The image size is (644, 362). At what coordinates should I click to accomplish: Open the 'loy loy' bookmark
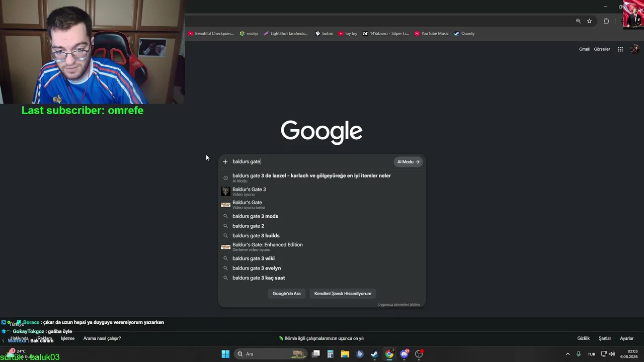[348, 34]
